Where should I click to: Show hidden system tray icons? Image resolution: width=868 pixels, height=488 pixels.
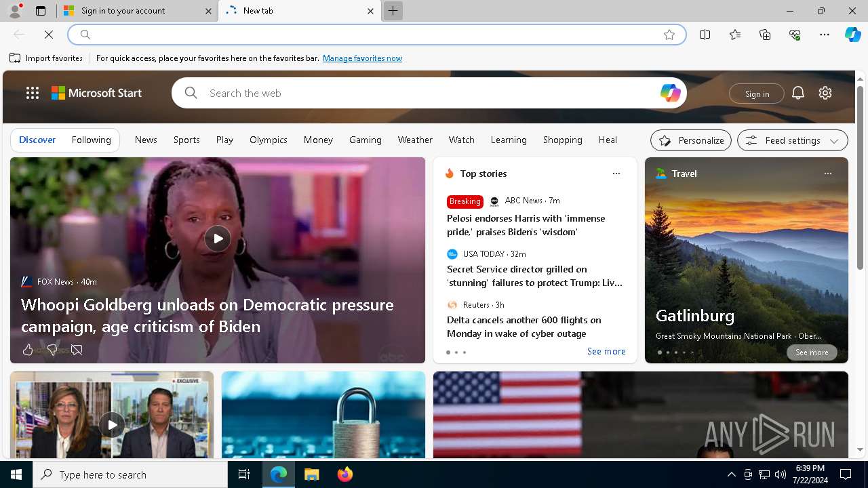[731, 474]
